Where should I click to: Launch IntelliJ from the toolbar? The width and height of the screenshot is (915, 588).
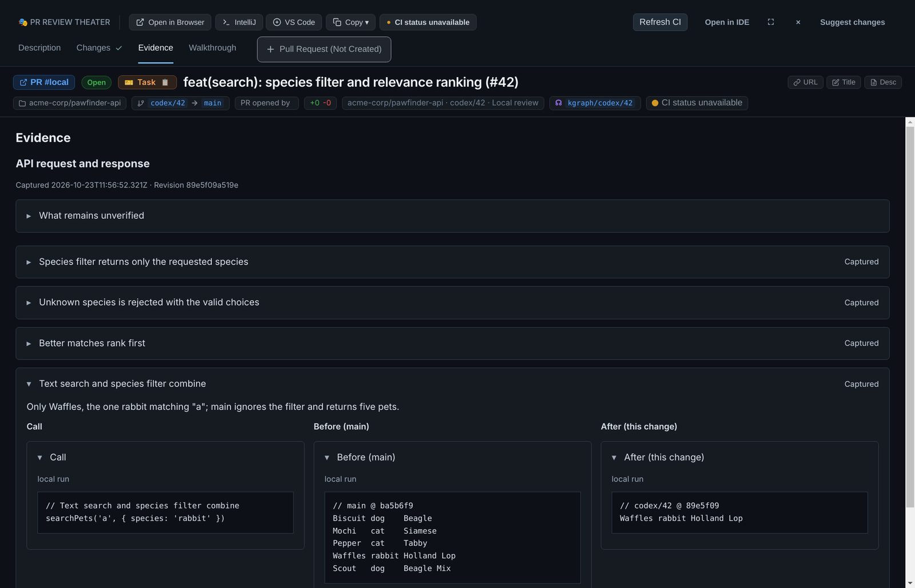(x=239, y=22)
